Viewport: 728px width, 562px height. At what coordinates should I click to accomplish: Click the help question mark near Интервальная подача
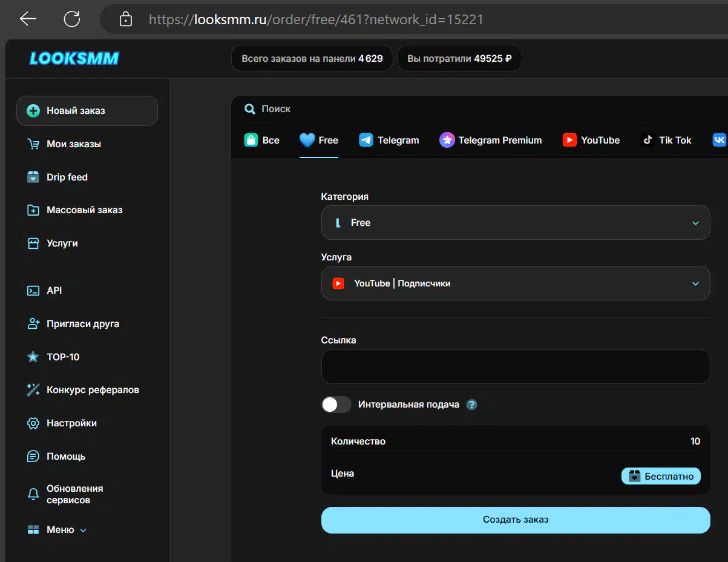click(x=472, y=405)
